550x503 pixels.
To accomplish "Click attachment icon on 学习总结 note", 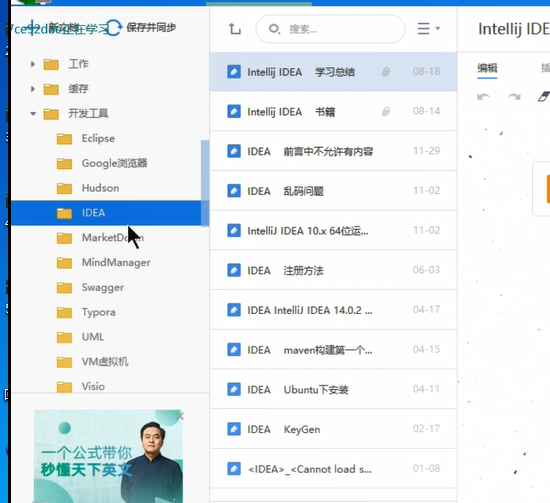I will (386, 72).
